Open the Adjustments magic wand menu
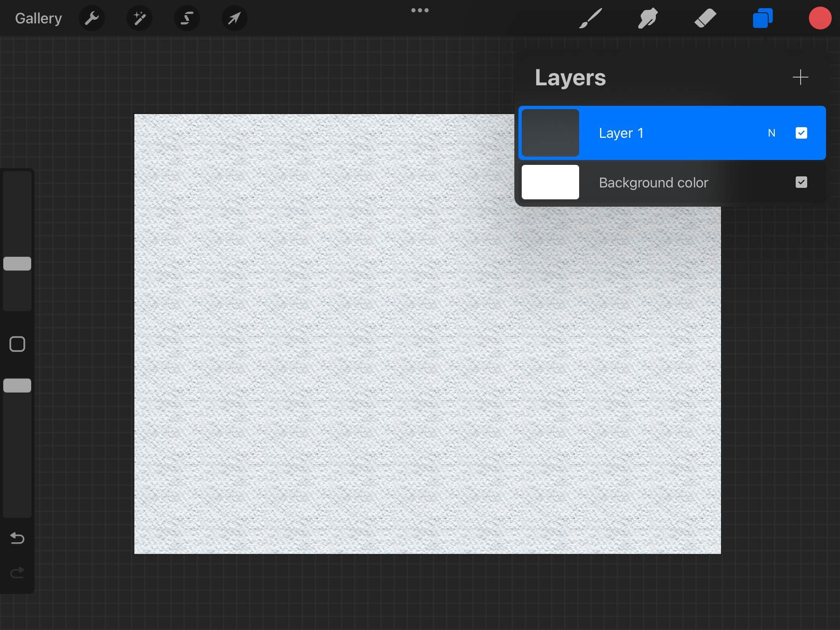Screen dimensions: 840x630 pyautogui.click(x=139, y=18)
